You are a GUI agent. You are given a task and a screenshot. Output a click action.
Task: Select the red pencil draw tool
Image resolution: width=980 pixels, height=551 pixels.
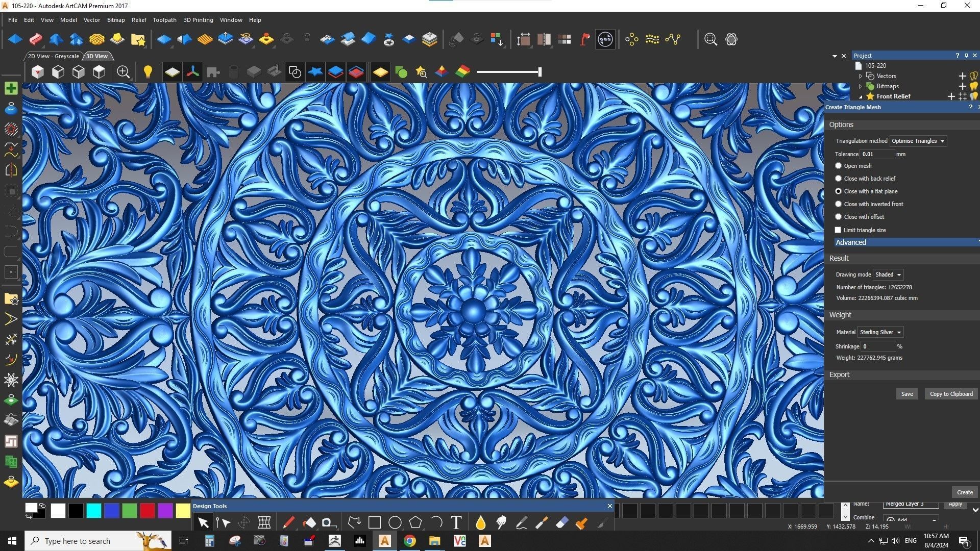tap(288, 522)
